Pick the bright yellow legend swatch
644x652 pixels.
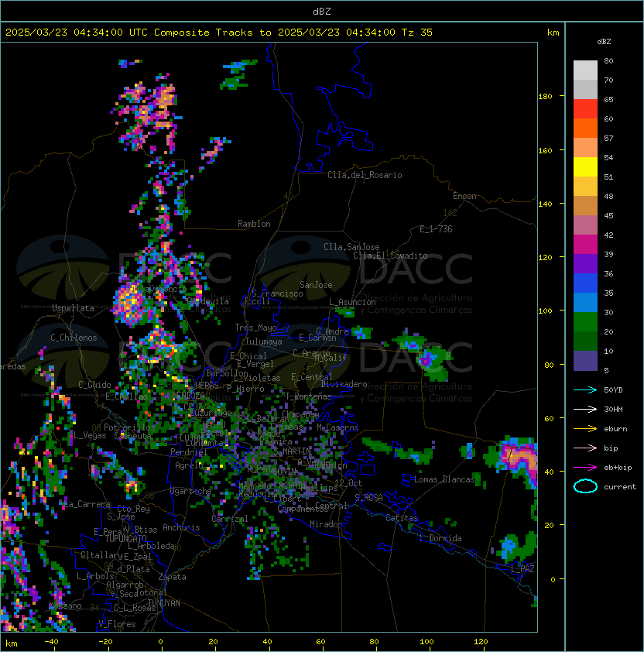click(585, 166)
